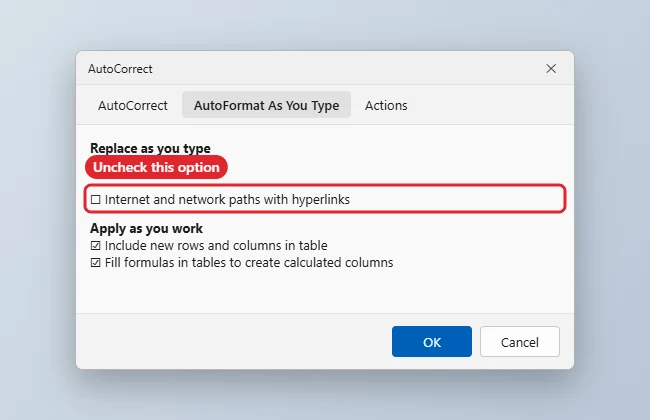Click the Replace as you type heading
This screenshot has height=420, width=650.
coord(150,148)
